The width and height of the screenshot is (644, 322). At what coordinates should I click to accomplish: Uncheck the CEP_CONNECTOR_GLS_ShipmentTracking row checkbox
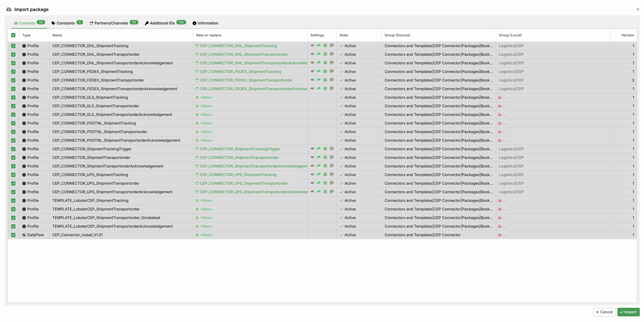coord(13,97)
